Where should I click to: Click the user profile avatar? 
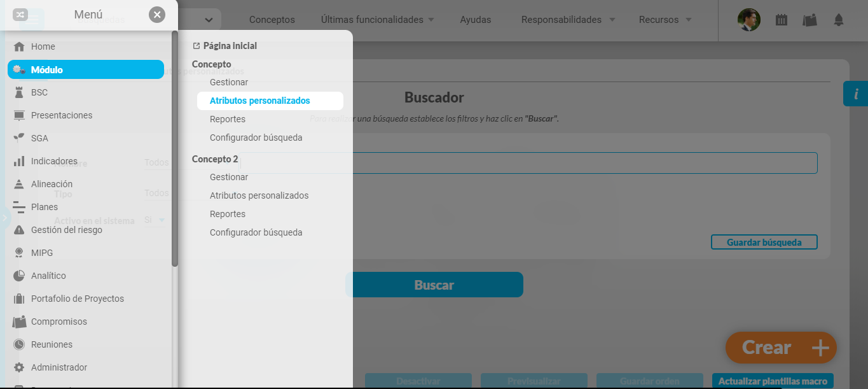(x=749, y=20)
